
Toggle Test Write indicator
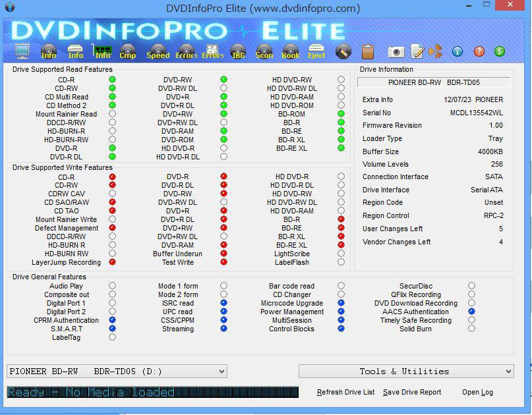(223, 262)
